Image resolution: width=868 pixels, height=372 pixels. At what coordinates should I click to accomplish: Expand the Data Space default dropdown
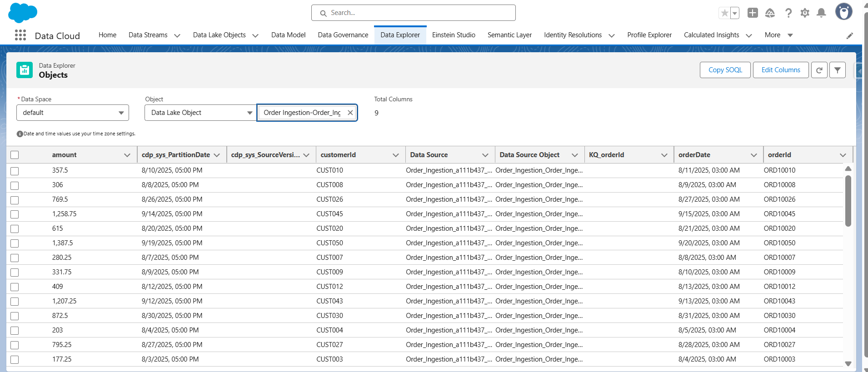click(x=73, y=113)
